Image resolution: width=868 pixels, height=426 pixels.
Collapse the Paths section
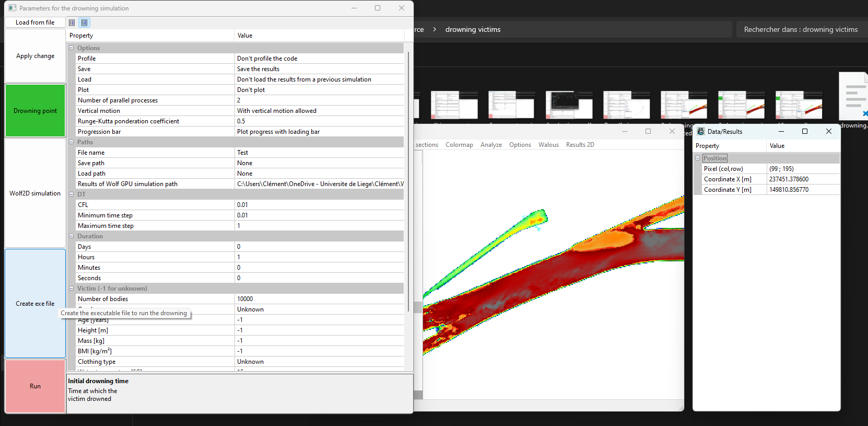72,142
